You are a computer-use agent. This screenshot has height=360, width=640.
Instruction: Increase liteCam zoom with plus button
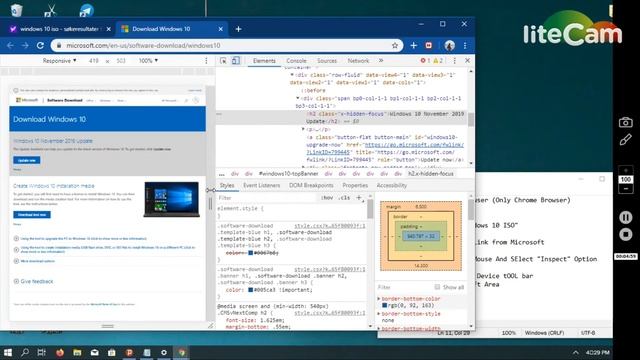[x=625, y=171]
